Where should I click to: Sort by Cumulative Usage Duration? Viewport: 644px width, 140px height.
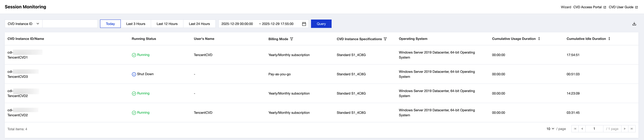539,39
